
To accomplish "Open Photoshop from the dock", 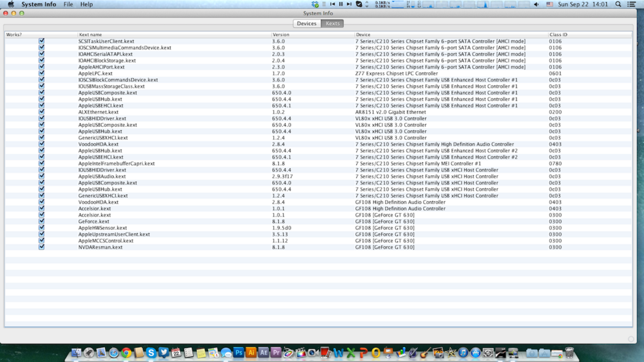I will pyautogui.click(x=239, y=352).
